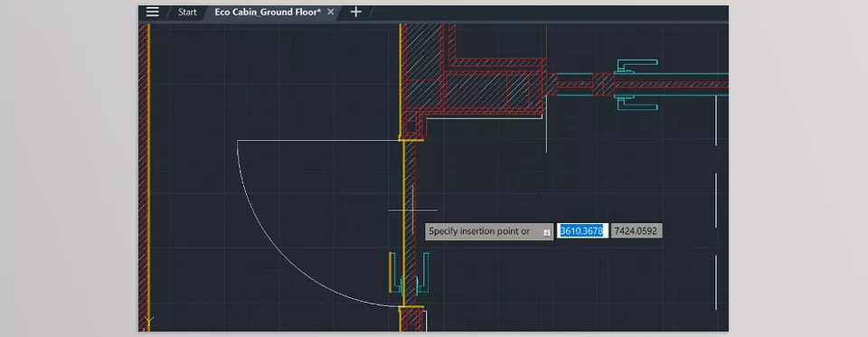Click the Y coordinate field 7424.0592
This screenshot has width=868, height=337.
coord(636,231)
